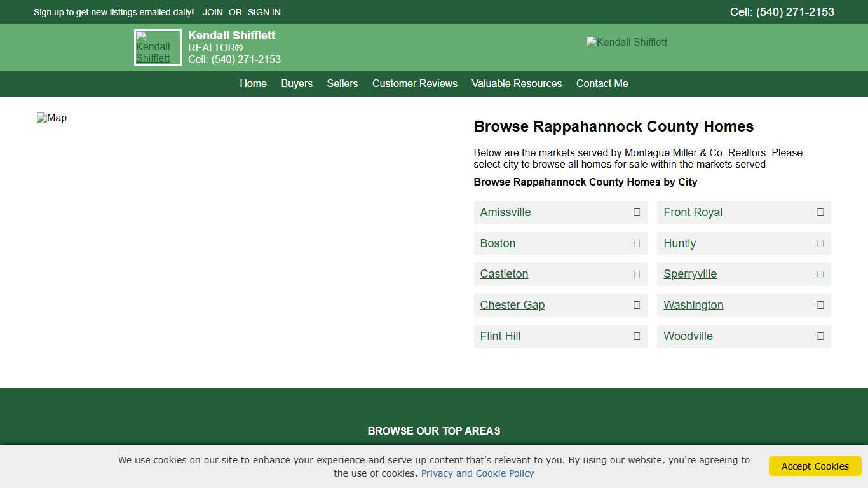Click the arrow icon beside Front Royal
This screenshot has width=868, height=488.
click(820, 212)
